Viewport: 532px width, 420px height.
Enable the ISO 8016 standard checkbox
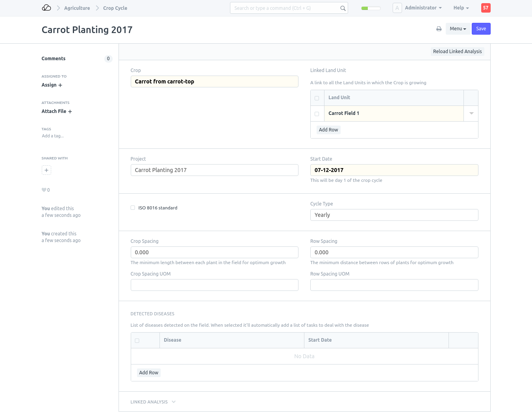click(x=133, y=208)
